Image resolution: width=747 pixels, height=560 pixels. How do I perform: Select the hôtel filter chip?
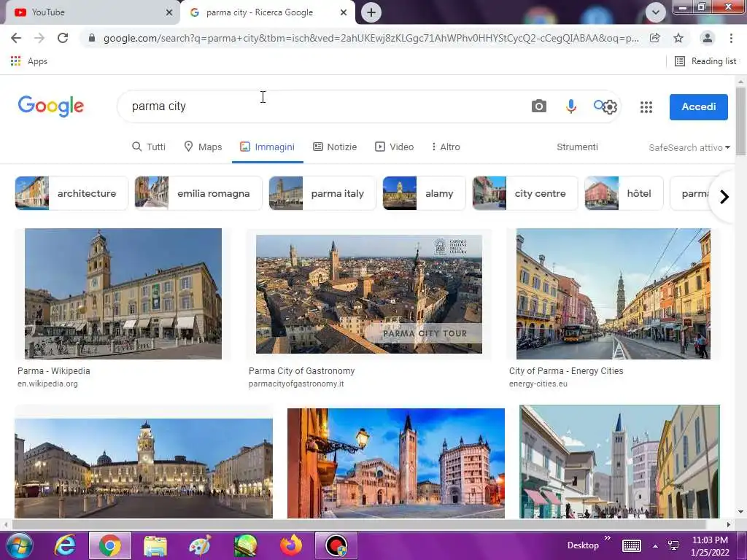pos(624,193)
